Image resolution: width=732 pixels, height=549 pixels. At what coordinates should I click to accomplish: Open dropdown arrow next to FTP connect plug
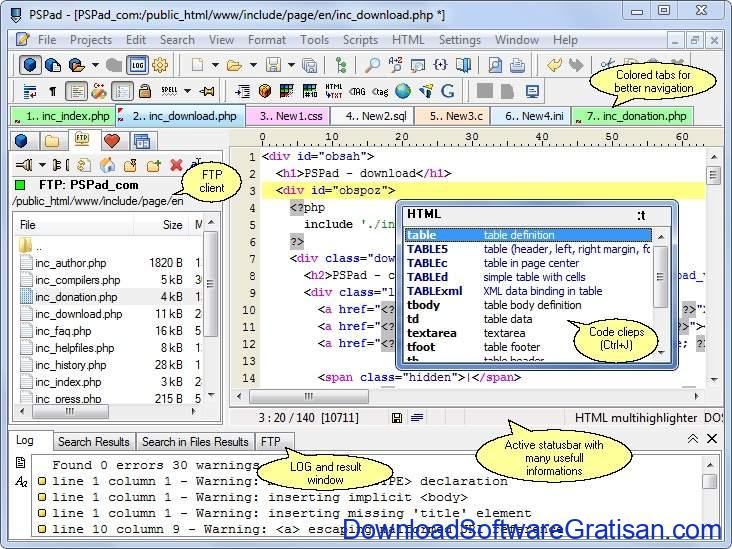[42, 165]
